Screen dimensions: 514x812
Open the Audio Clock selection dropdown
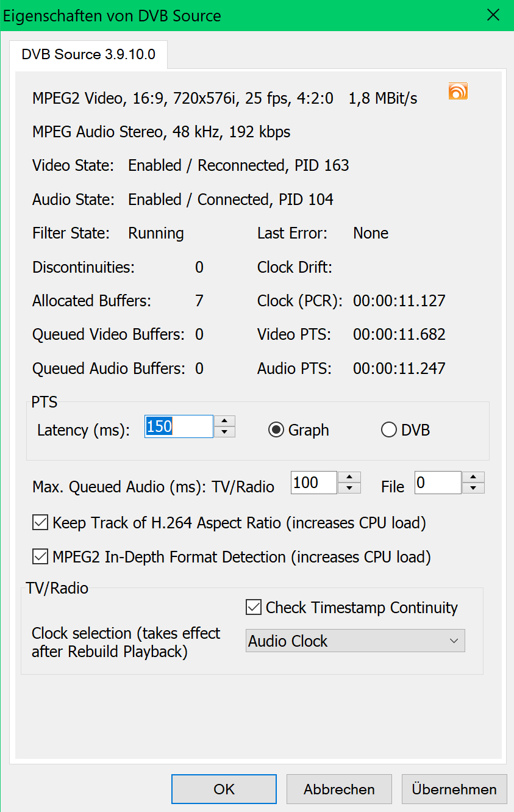(355, 641)
